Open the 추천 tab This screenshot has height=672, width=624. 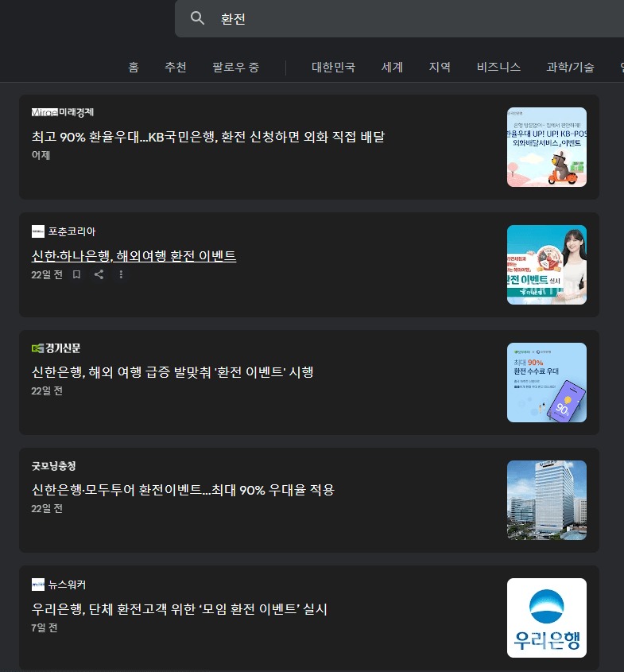[176, 67]
